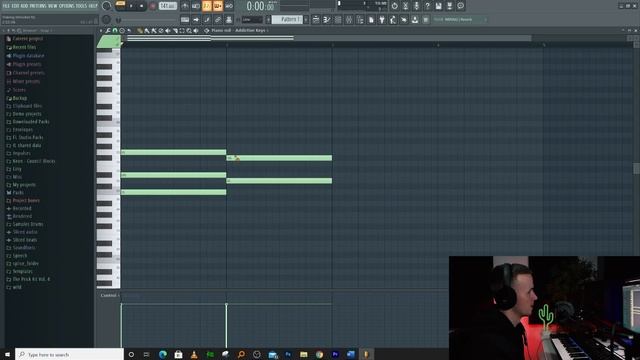Viewport: 640px width, 360px height.
Task: Open the help question mark icon
Action: [428, 6]
